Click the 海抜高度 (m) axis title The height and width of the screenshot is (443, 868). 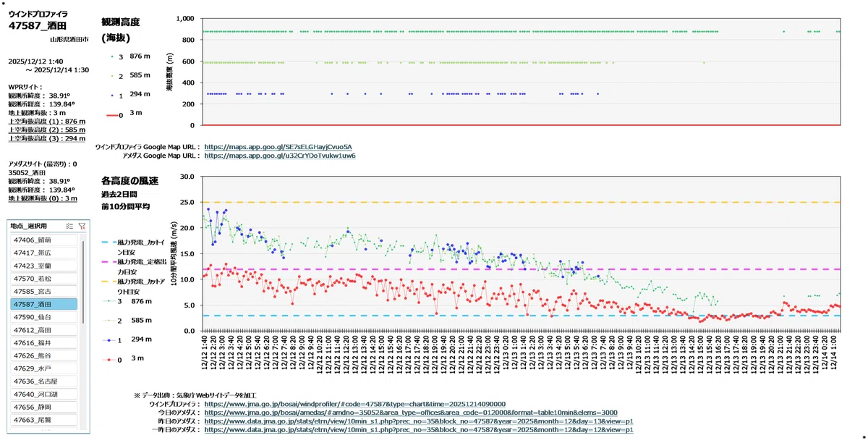point(170,72)
